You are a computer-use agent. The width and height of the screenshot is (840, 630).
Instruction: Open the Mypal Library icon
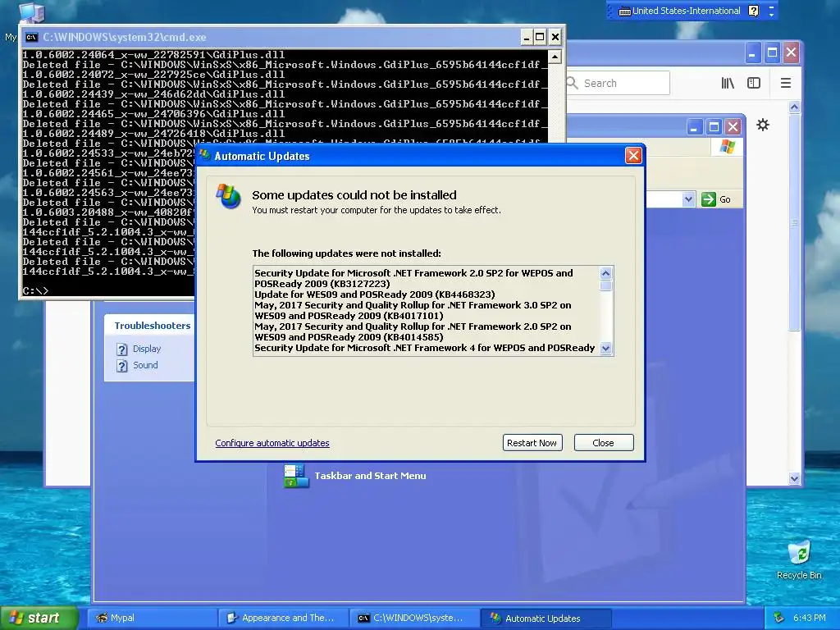[727, 83]
